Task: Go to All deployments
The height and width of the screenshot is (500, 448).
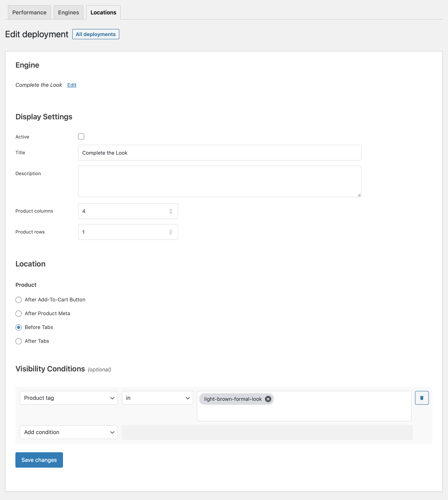Action: 96,34
